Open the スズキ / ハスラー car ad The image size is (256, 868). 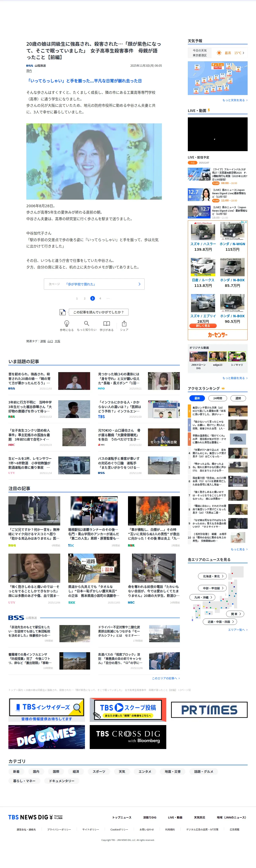(x=203, y=237)
